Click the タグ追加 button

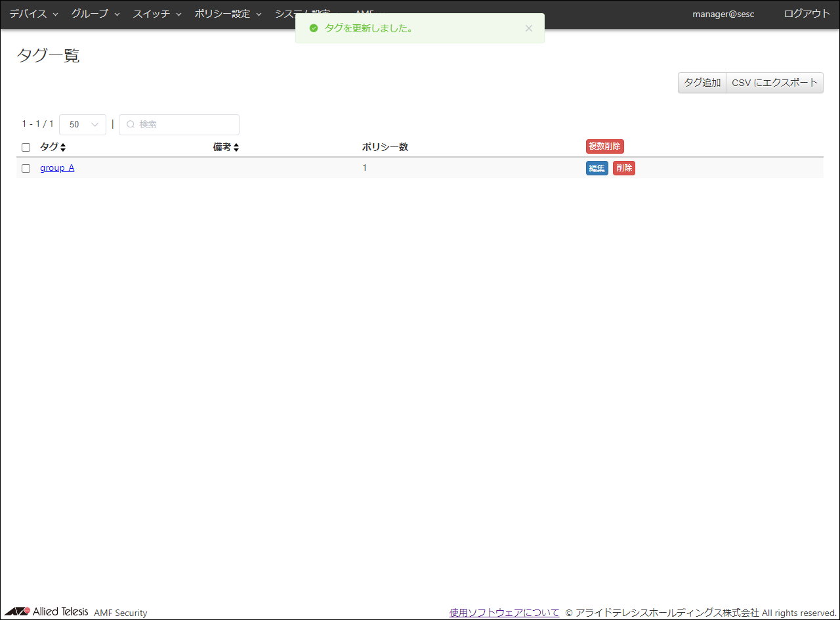[x=702, y=83]
